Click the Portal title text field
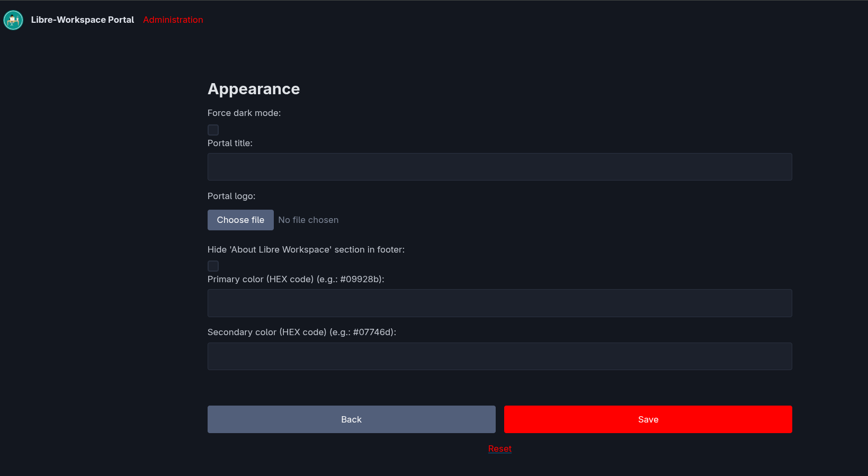This screenshot has height=476, width=868. (499, 167)
